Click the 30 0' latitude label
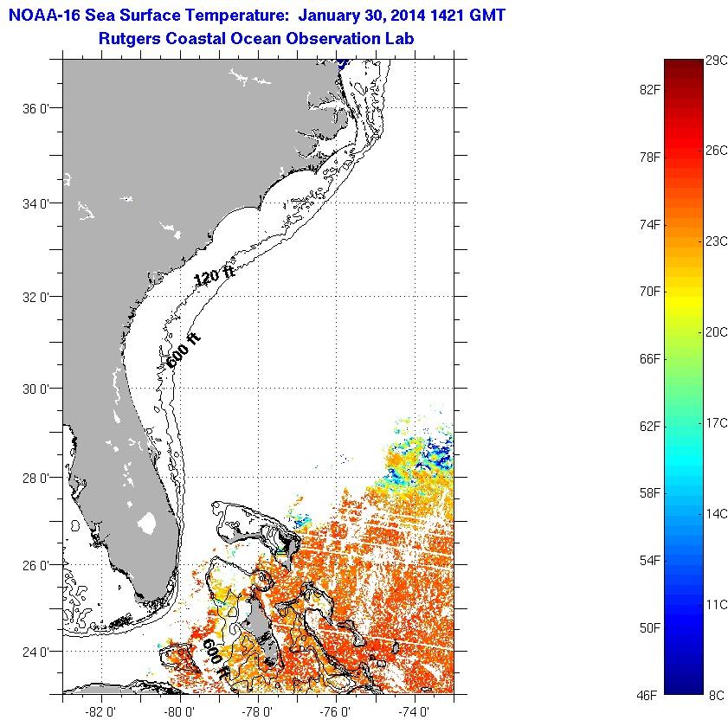 [35, 389]
